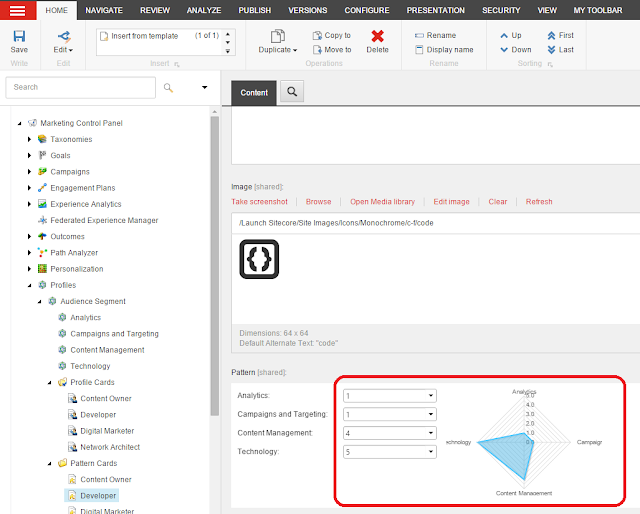
Task: Click the Duplicate icon
Action: click(278, 36)
